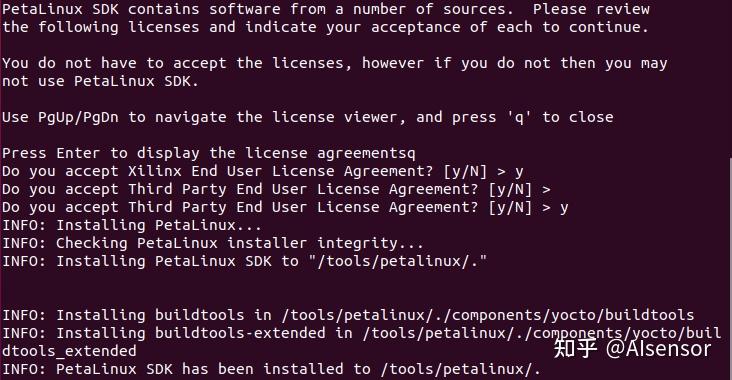Click the line starting 'the following licenses'
This screenshot has height=380, width=732.
click(325, 27)
